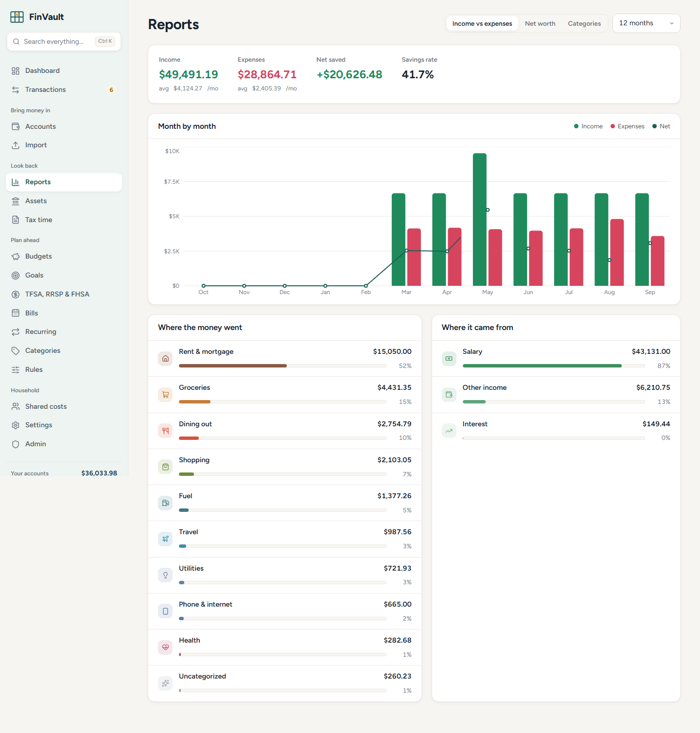The image size is (700, 733).
Task: Toggle the Net line in chart legend
Action: pos(661,126)
